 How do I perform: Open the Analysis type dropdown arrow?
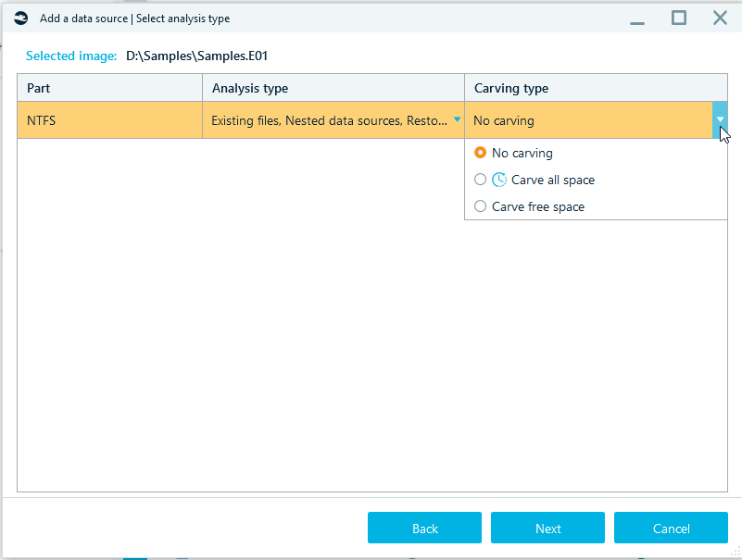[x=457, y=119]
